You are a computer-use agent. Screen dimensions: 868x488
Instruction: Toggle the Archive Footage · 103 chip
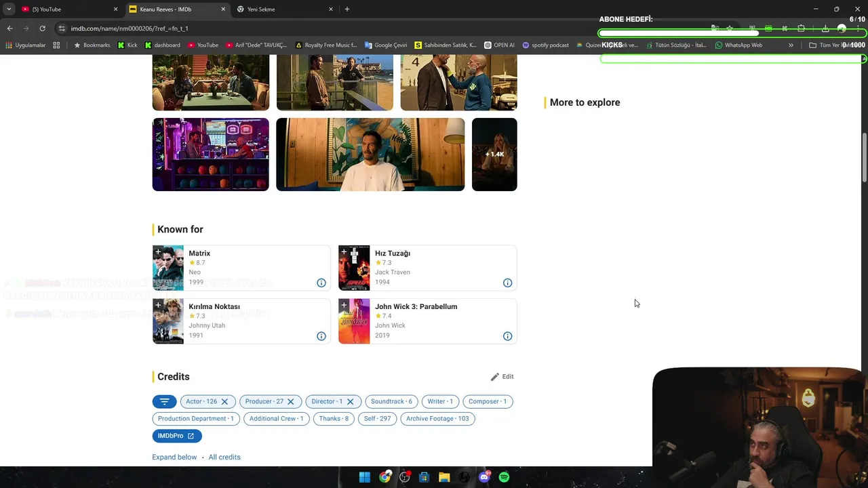coord(437,419)
